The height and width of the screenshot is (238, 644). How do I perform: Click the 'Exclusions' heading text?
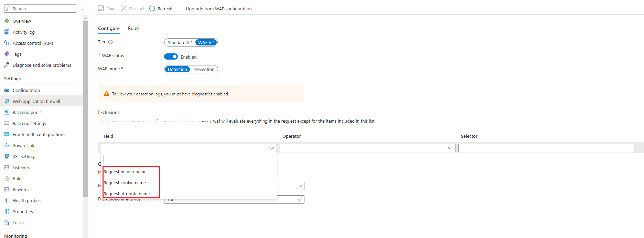tap(109, 112)
